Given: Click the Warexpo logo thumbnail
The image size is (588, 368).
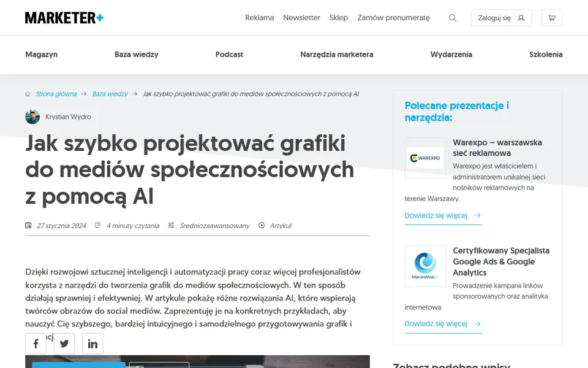Looking at the screenshot, I should [x=425, y=158].
